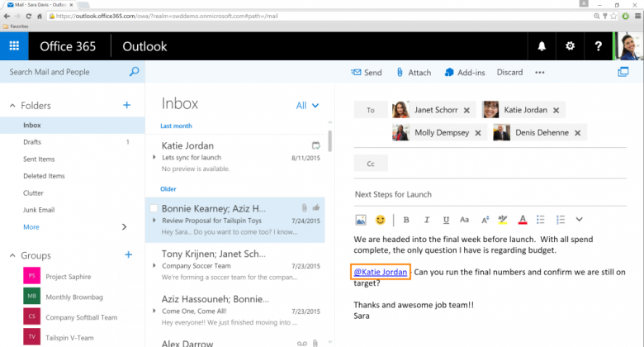Click the Attach paperclip button
This screenshot has height=347, width=644.
pyautogui.click(x=413, y=73)
